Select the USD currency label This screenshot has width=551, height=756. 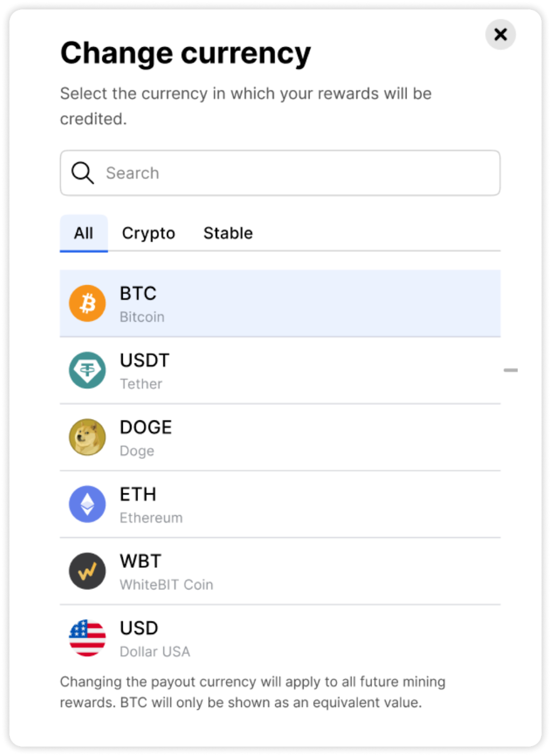click(139, 628)
